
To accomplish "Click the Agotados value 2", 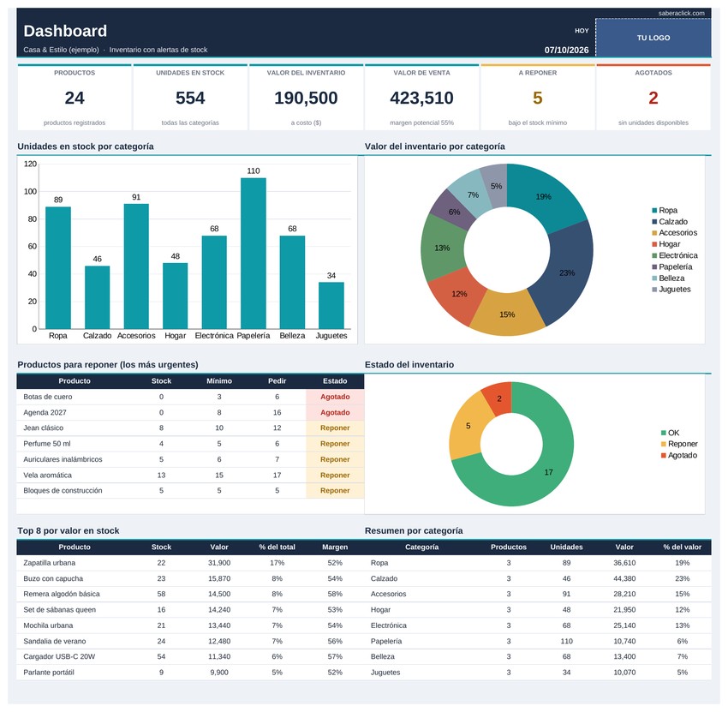I will click(x=653, y=98).
